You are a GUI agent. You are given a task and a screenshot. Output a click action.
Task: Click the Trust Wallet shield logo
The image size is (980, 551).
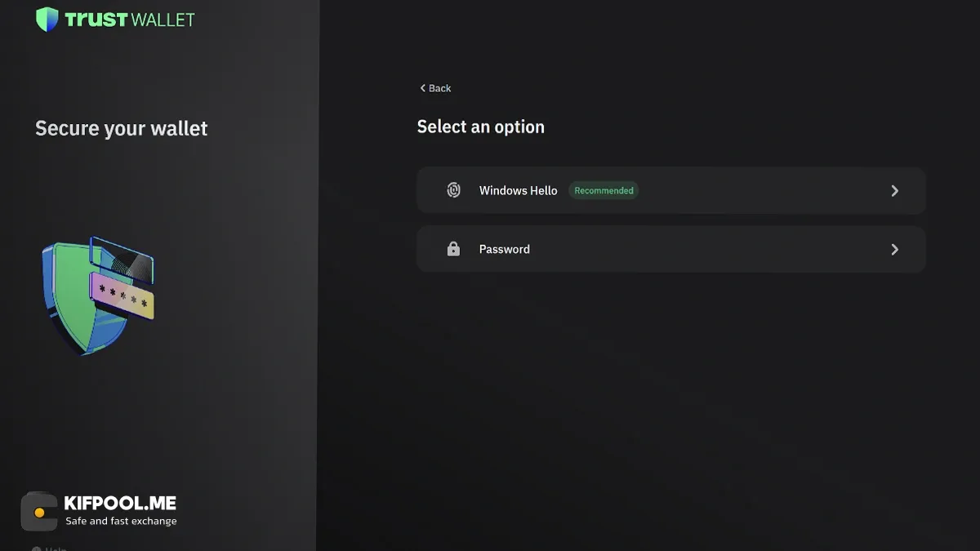47,20
